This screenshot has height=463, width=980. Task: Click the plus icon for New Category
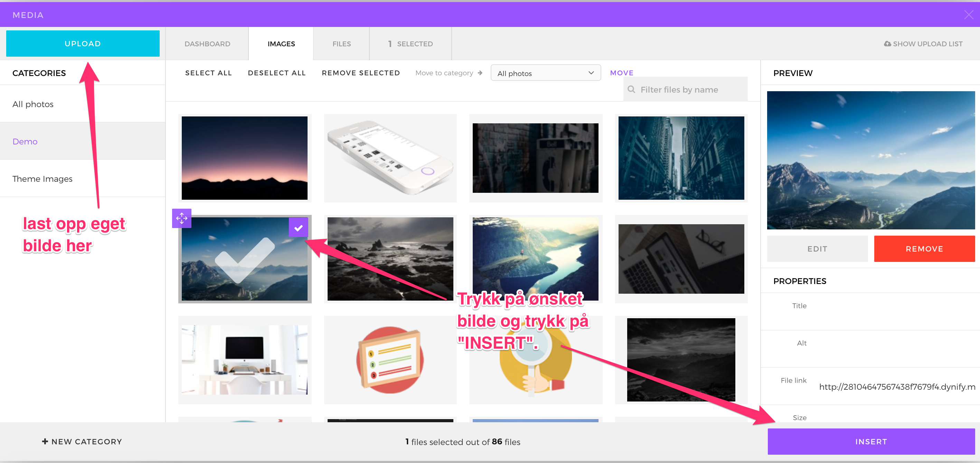tap(45, 441)
